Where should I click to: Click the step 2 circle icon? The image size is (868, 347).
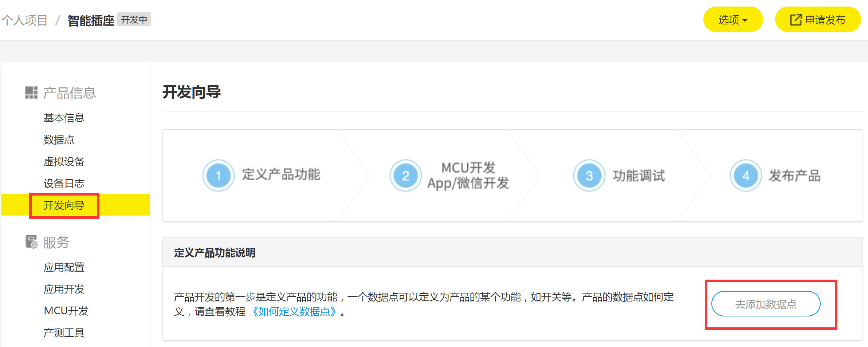coord(405,176)
